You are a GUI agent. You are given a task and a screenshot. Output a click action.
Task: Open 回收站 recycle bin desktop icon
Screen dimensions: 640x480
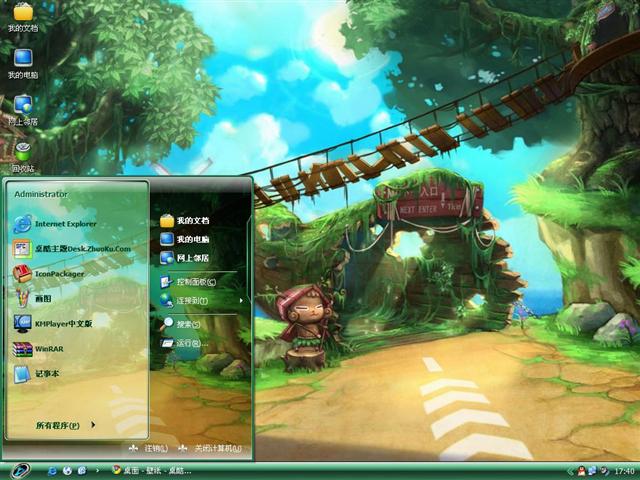point(23,157)
